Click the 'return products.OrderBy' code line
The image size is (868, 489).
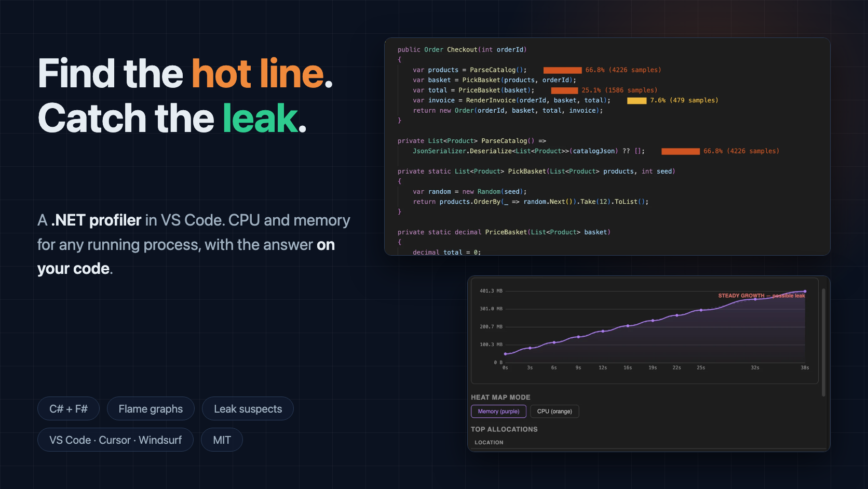tap(531, 202)
